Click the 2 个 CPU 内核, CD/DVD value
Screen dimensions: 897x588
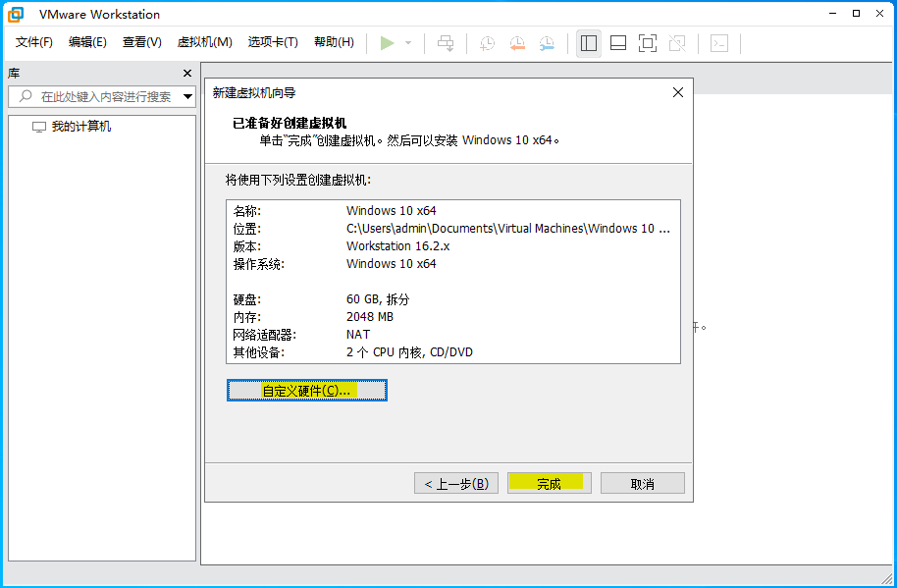409,352
